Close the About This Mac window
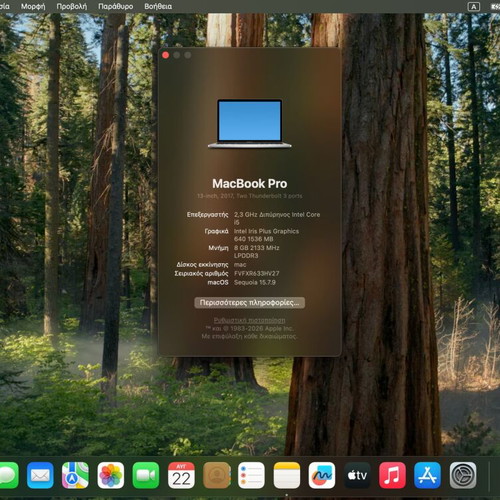 165,55
